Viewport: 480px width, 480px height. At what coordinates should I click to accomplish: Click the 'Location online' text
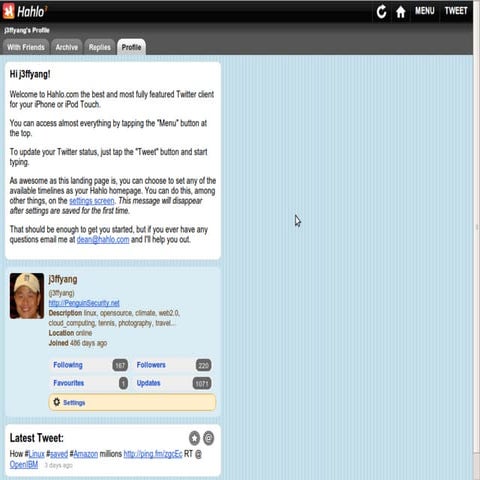(70, 333)
